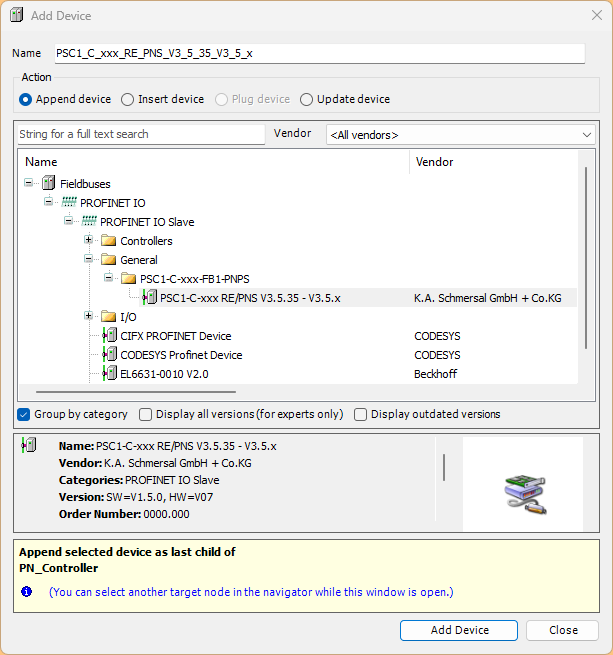
Task: Select the Insert device radio button
Action: coord(127,99)
